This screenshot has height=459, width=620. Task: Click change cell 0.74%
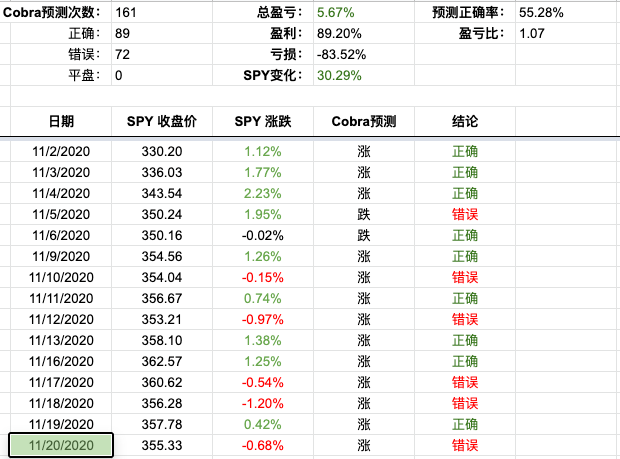tap(263, 298)
